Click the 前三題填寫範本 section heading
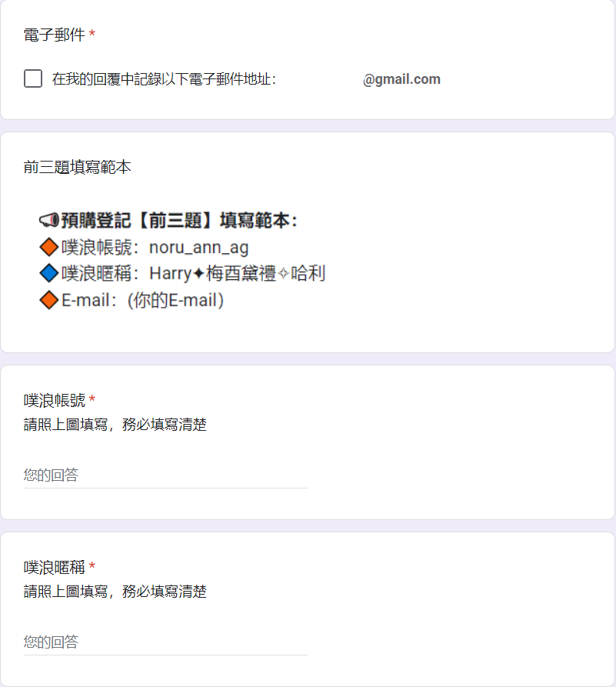This screenshot has height=687, width=616. click(77, 167)
